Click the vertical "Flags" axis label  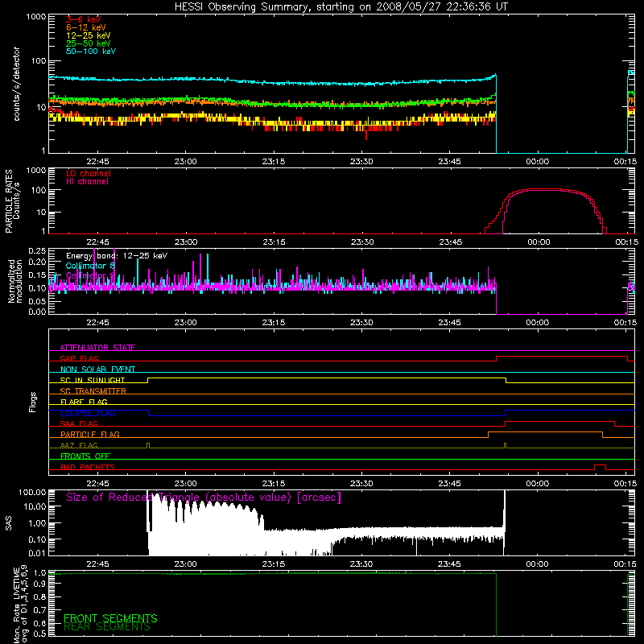point(33,402)
